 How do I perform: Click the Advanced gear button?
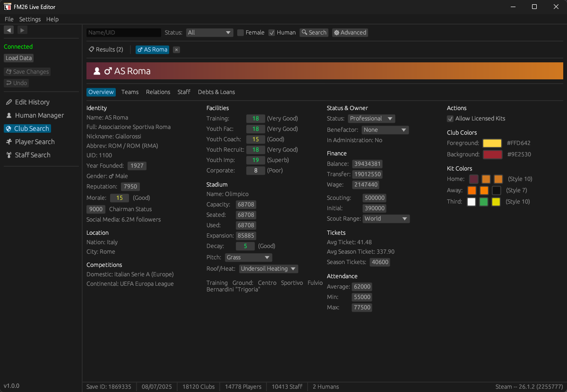[x=350, y=33]
